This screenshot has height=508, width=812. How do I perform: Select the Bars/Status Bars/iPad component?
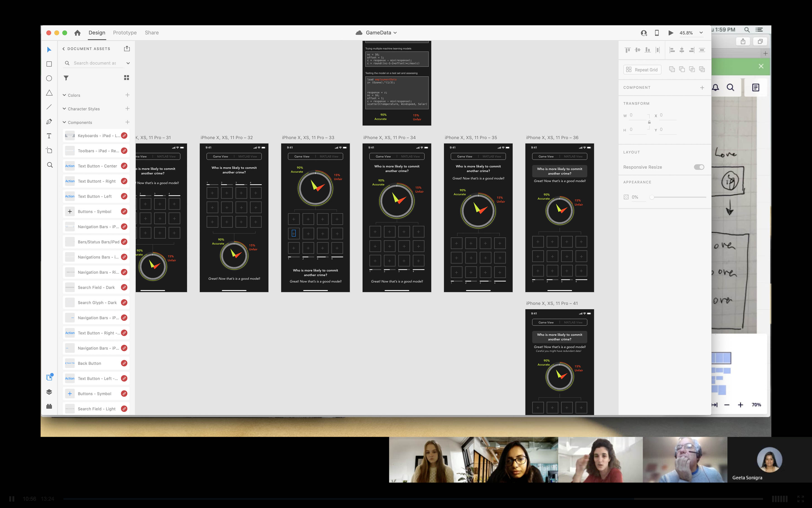tap(96, 242)
